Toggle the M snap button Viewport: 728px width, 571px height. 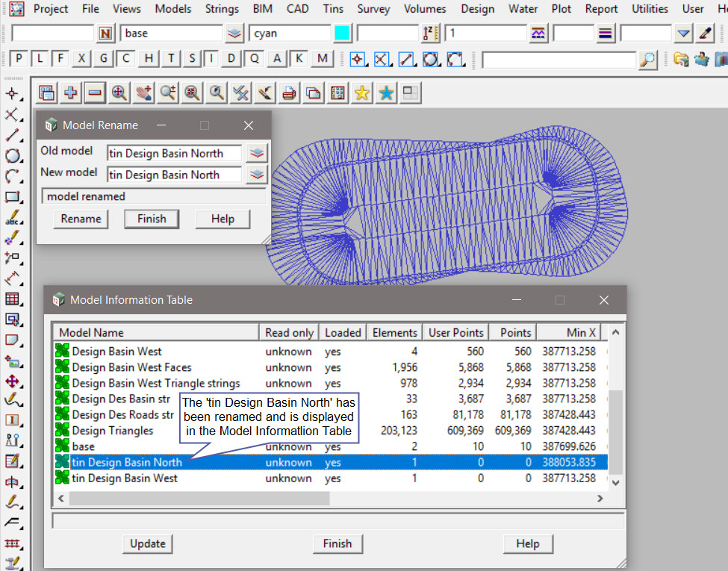[323, 59]
